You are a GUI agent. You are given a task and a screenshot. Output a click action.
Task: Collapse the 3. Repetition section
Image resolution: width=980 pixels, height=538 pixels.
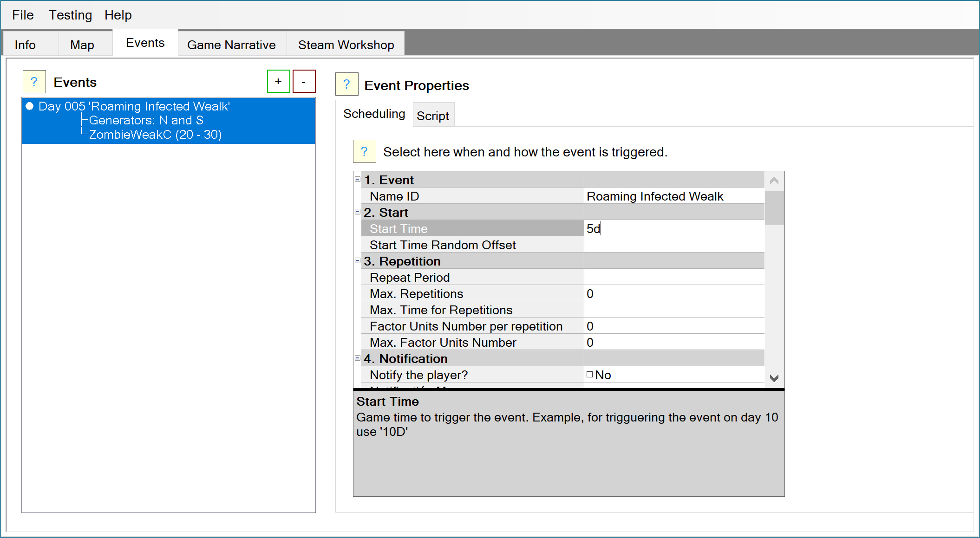[358, 260]
